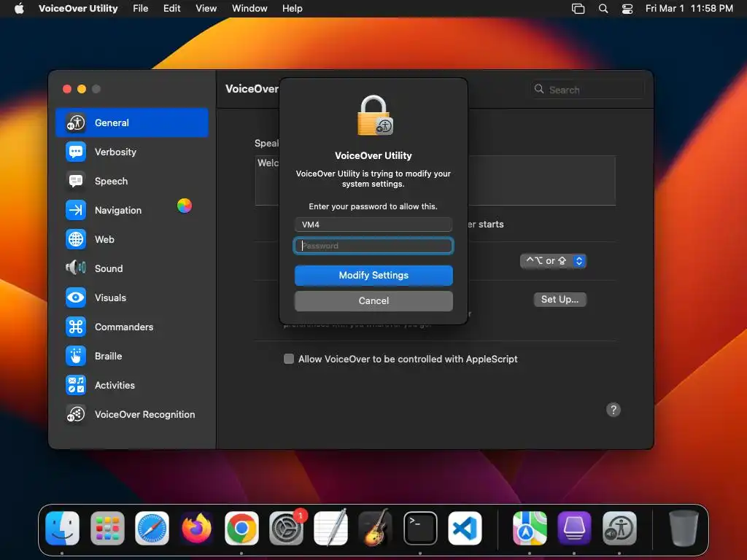The width and height of the screenshot is (747, 560).
Task: Open Spotlight search in menu bar
Action: [603, 9]
